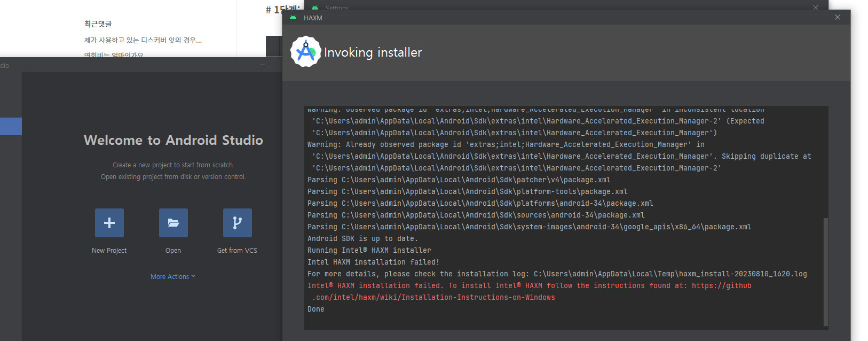The height and width of the screenshot is (341, 868).
Task: Open the '제가 사용하고 있는 디스커버 잇의 경우' comment link
Action: pos(143,40)
